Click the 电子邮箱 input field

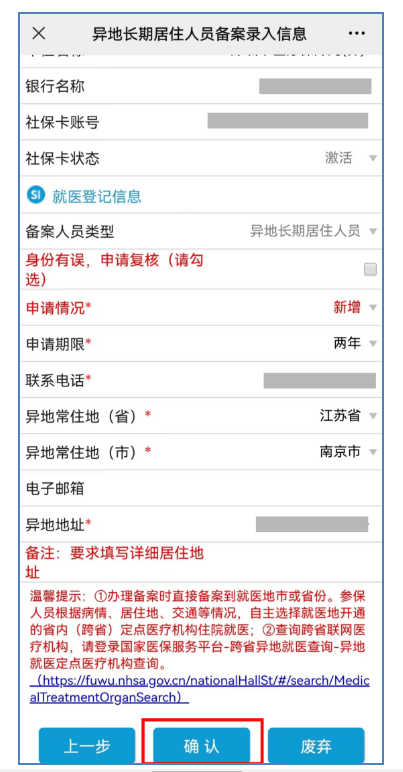click(201, 488)
